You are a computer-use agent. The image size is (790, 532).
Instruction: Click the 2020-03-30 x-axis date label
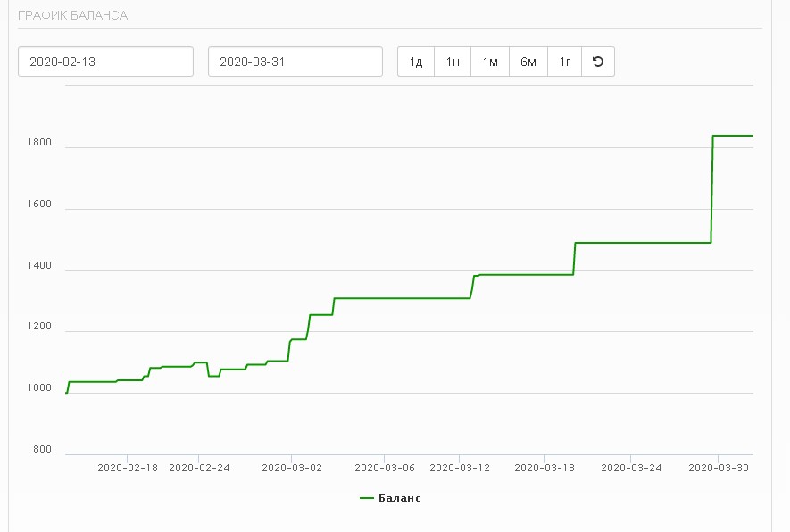(718, 467)
